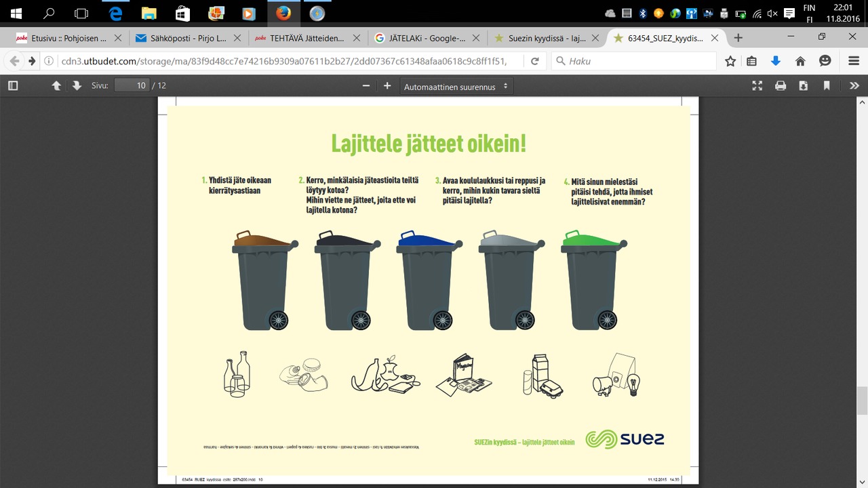The height and width of the screenshot is (488, 868).
Task: Open the Automaattinen suurennus zoom dropdown
Action: [x=456, y=87]
